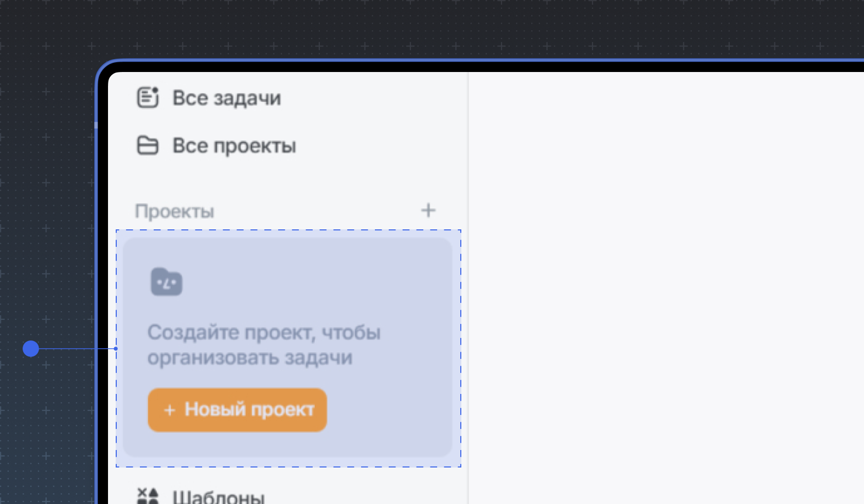The image size is (864, 504).
Task: Click the text Создайте проект, чтобы организовать задачи
Action: (x=264, y=345)
